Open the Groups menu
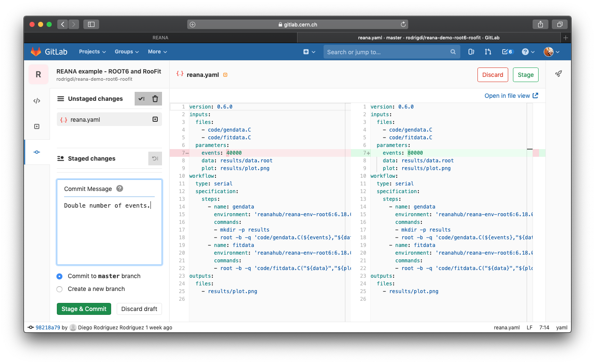Image resolution: width=595 pixels, height=364 pixels. click(126, 51)
